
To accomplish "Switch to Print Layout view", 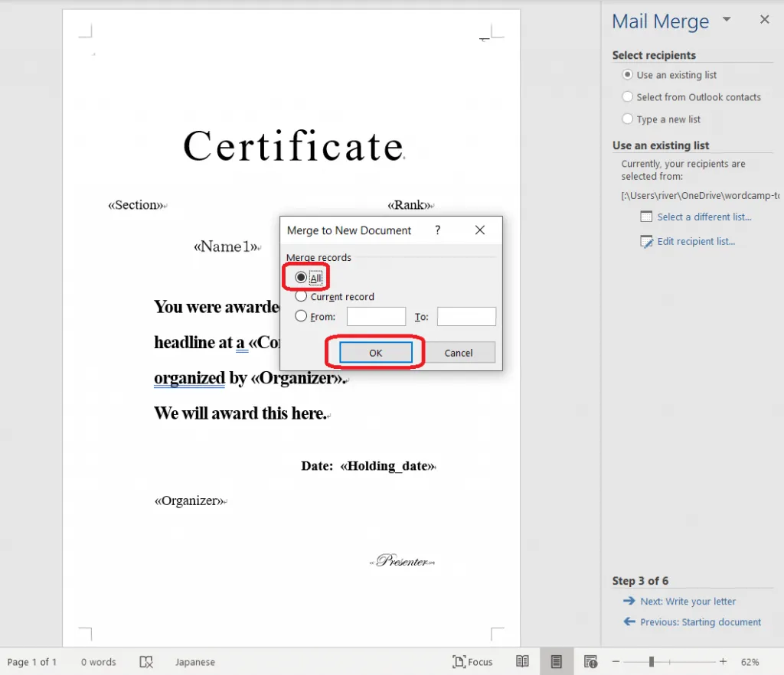I will pos(557,662).
